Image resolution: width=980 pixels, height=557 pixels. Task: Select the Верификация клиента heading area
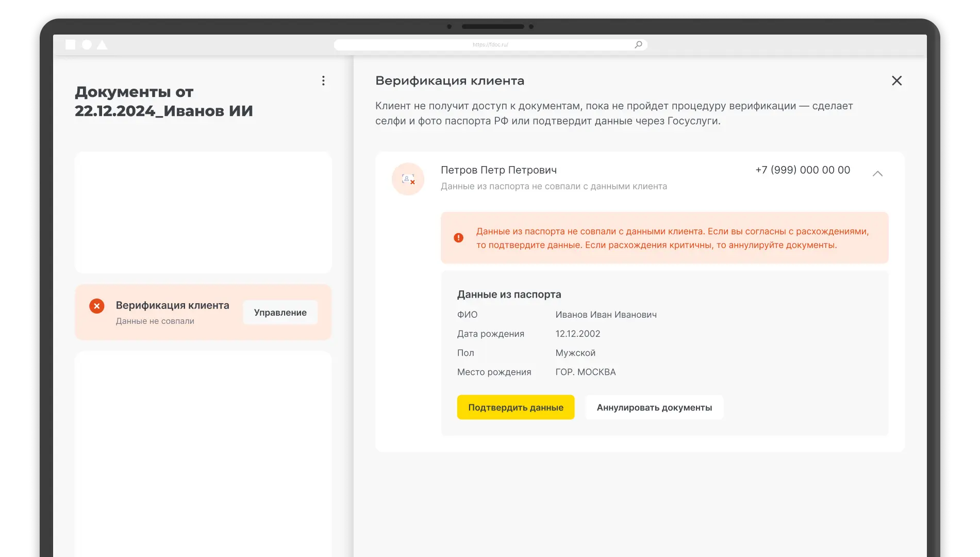[449, 80]
